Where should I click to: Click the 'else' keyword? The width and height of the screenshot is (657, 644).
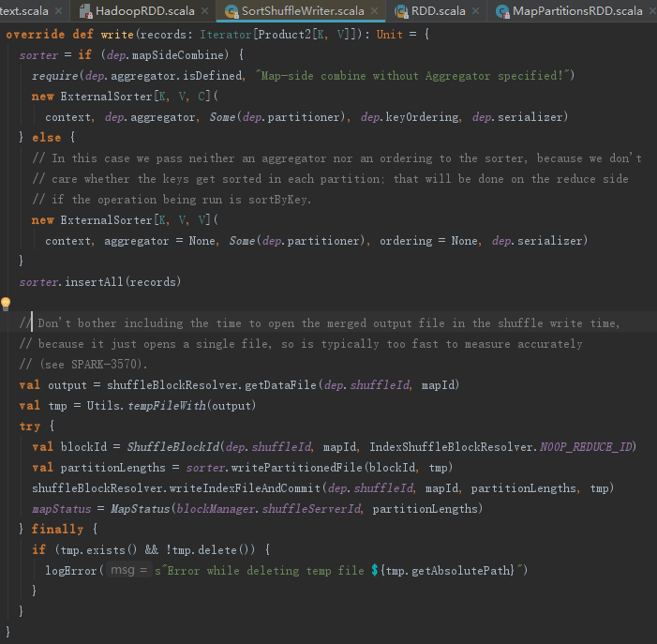point(46,138)
